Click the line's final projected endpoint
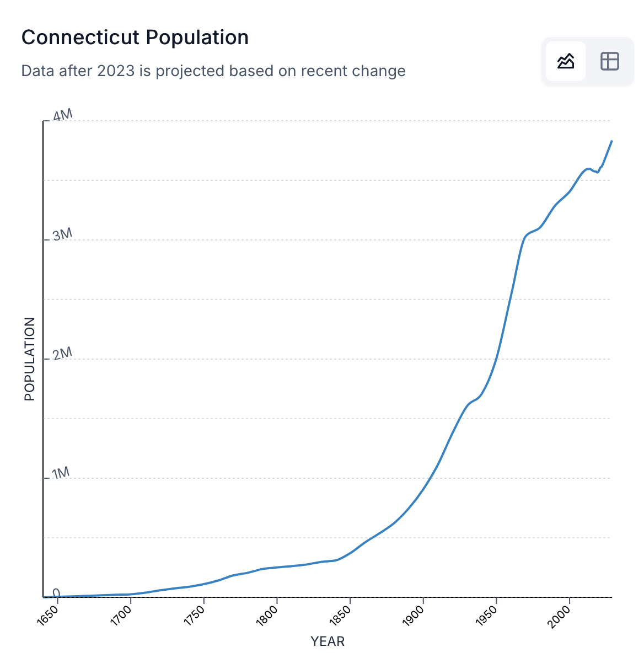Viewport: 644px width, 663px height. coord(611,141)
